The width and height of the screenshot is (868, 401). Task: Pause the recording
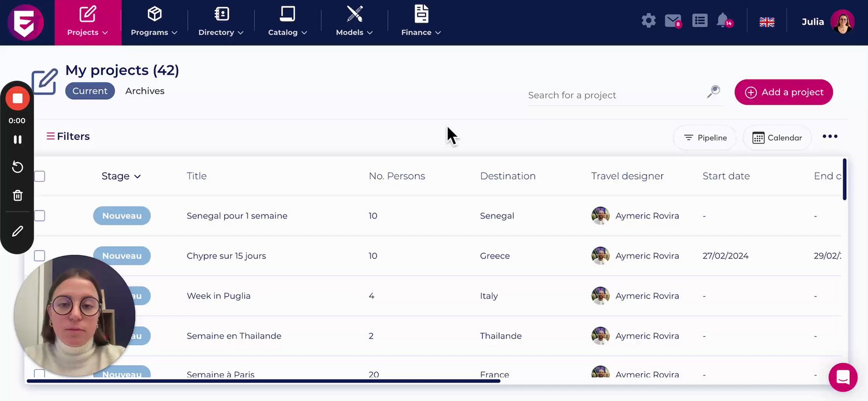[17, 140]
